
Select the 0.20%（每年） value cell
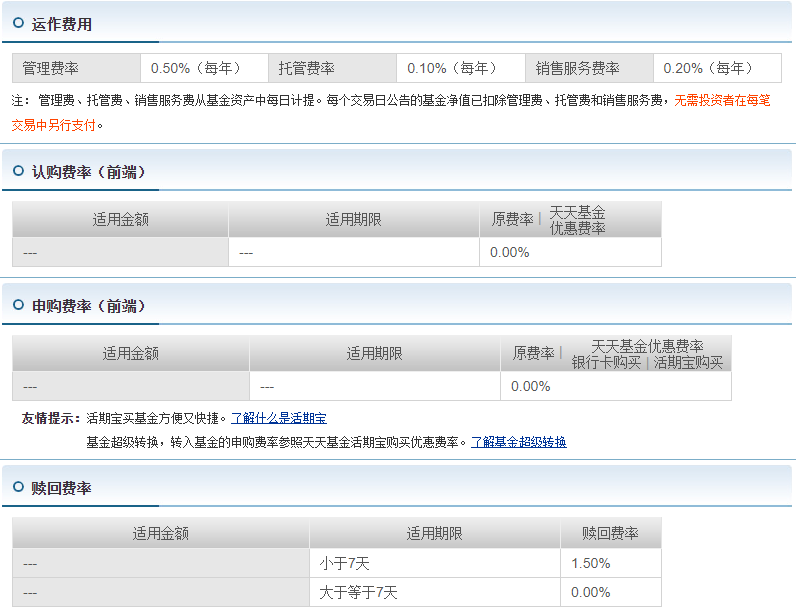point(717,68)
